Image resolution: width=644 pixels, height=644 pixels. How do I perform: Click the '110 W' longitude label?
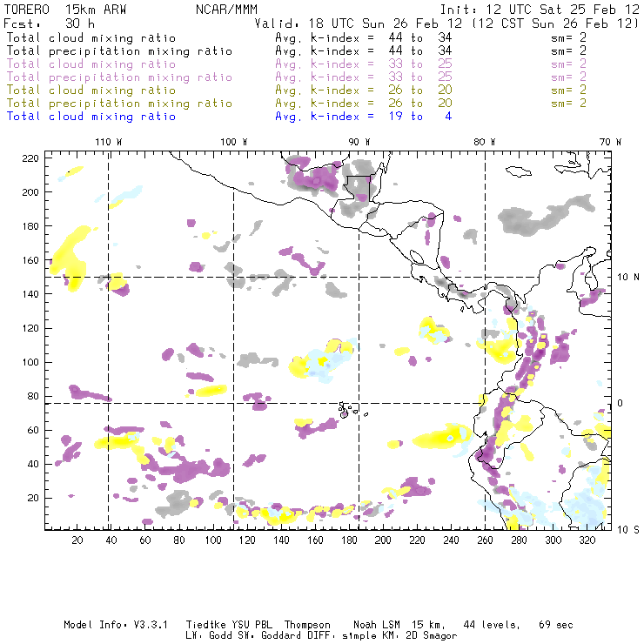click(x=109, y=142)
